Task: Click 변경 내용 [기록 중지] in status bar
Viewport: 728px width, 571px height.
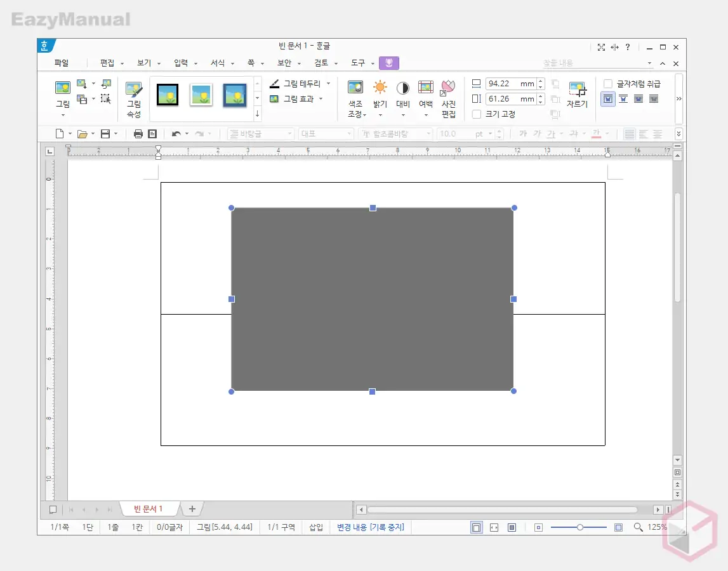Action: pyautogui.click(x=370, y=527)
